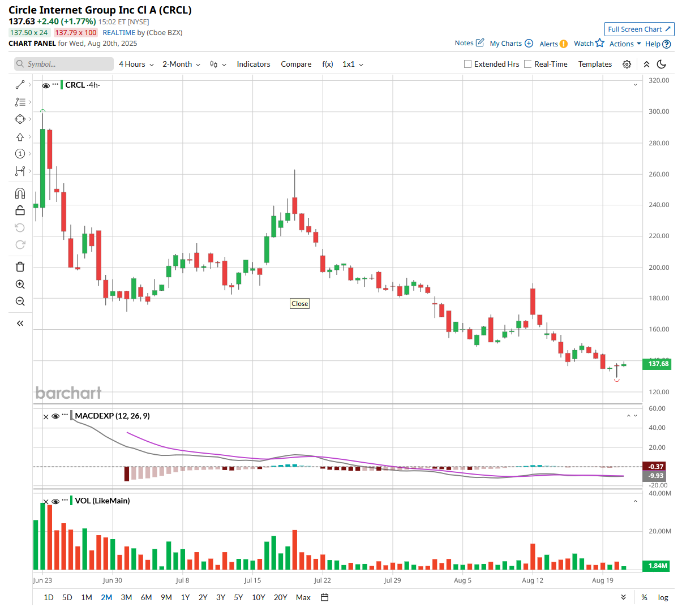
Task: Open the chart type dropdown
Action: (x=218, y=64)
